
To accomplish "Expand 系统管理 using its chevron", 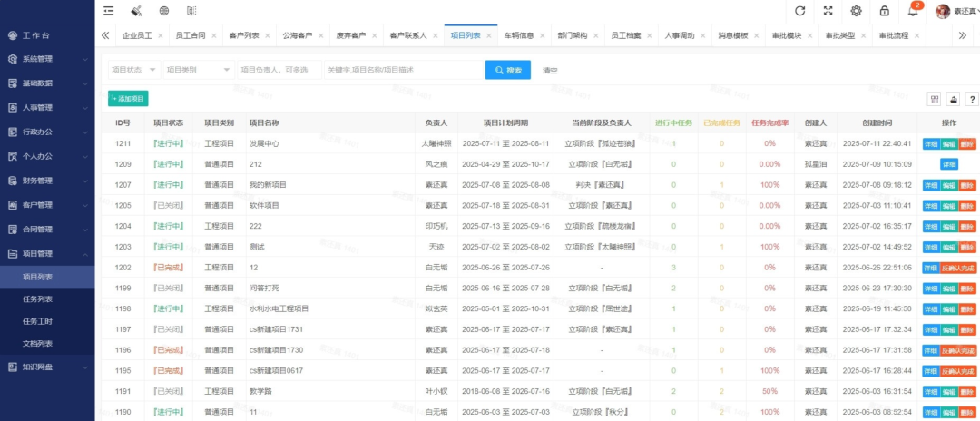I will click(85, 59).
